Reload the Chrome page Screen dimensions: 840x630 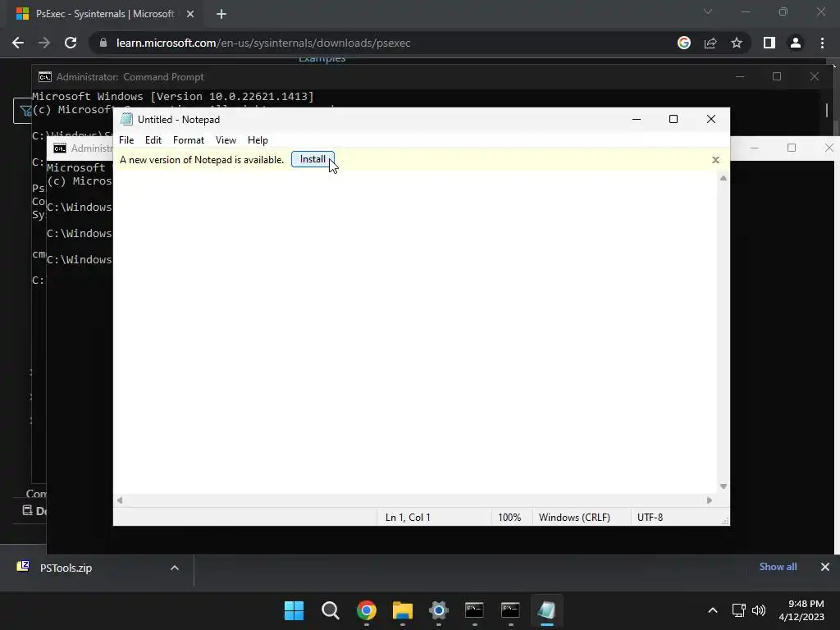71,43
